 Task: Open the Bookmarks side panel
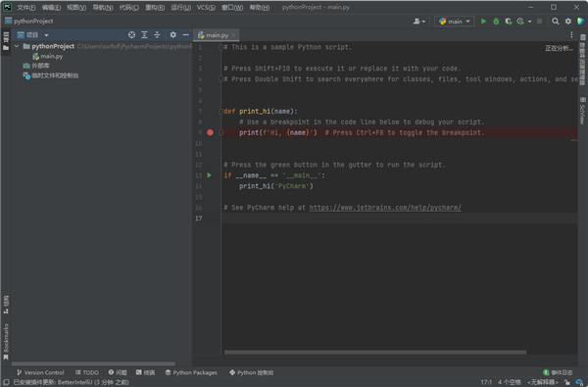coord(6,341)
